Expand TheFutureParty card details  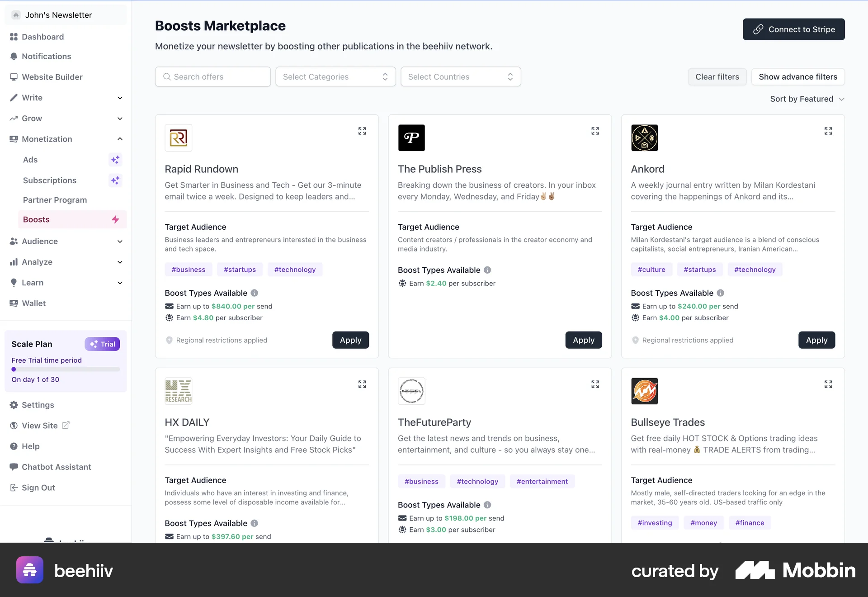point(595,384)
